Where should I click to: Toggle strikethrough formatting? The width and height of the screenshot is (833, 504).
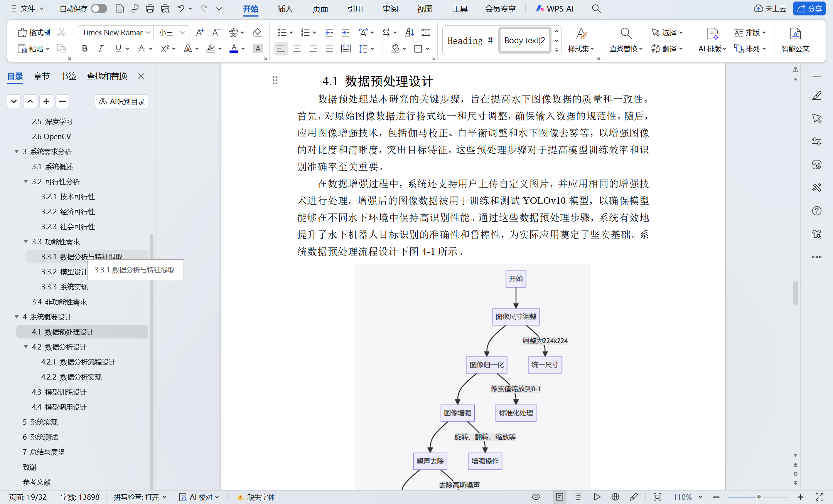142,49
